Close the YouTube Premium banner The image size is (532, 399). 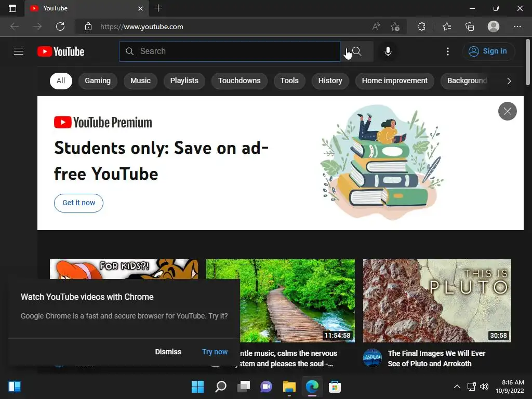point(507,111)
